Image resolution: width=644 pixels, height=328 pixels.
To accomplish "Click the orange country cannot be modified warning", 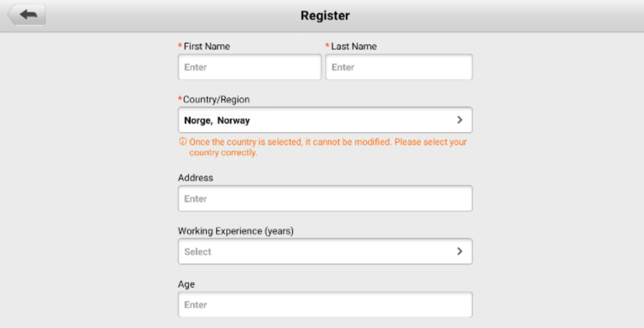I will tap(328, 147).
